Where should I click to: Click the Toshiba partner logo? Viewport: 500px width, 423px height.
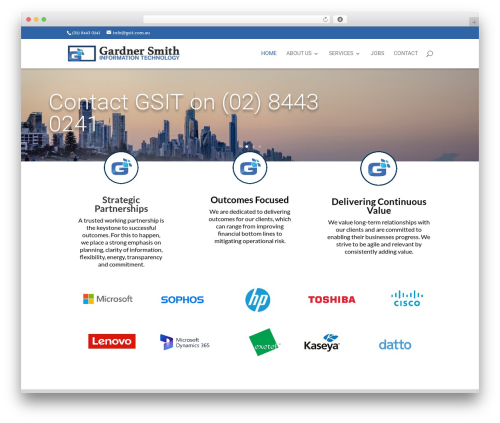tap(332, 300)
